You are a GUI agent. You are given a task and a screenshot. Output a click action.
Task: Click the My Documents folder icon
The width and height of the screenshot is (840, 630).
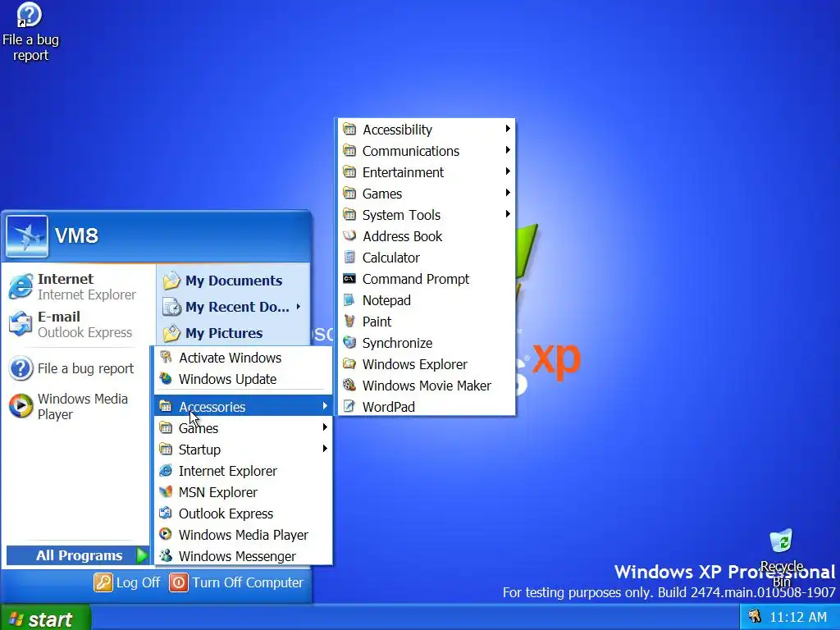(172, 281)
